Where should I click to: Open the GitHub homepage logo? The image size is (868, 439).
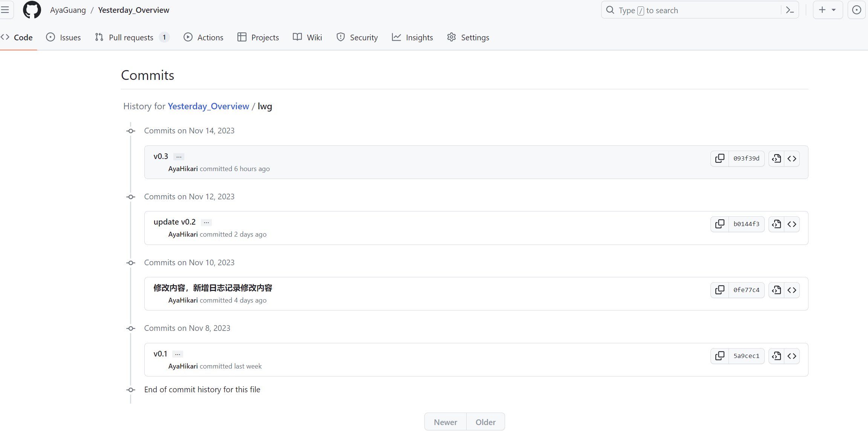pyautogui.click(x=32, y=10)
